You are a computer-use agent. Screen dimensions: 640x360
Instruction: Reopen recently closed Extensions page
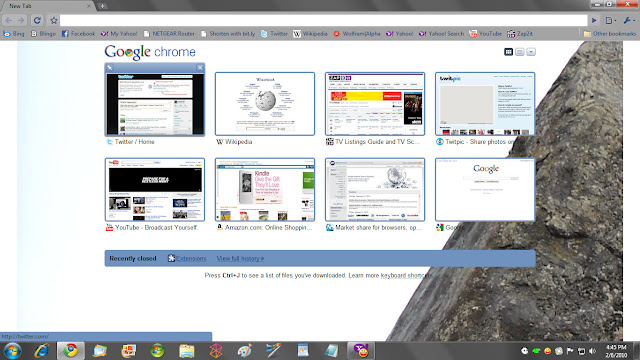[187, 258]
